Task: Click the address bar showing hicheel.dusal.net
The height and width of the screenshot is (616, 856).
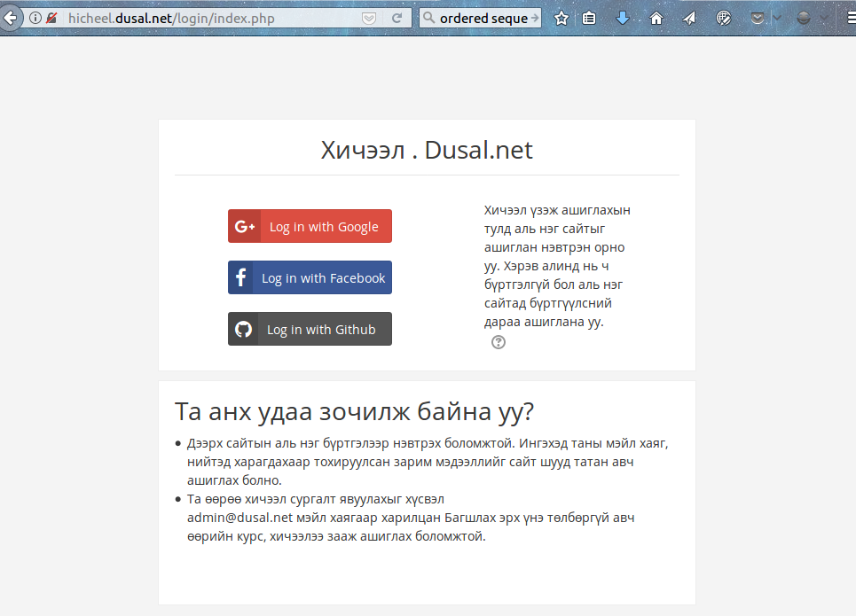Action: (x=210, y=19)
